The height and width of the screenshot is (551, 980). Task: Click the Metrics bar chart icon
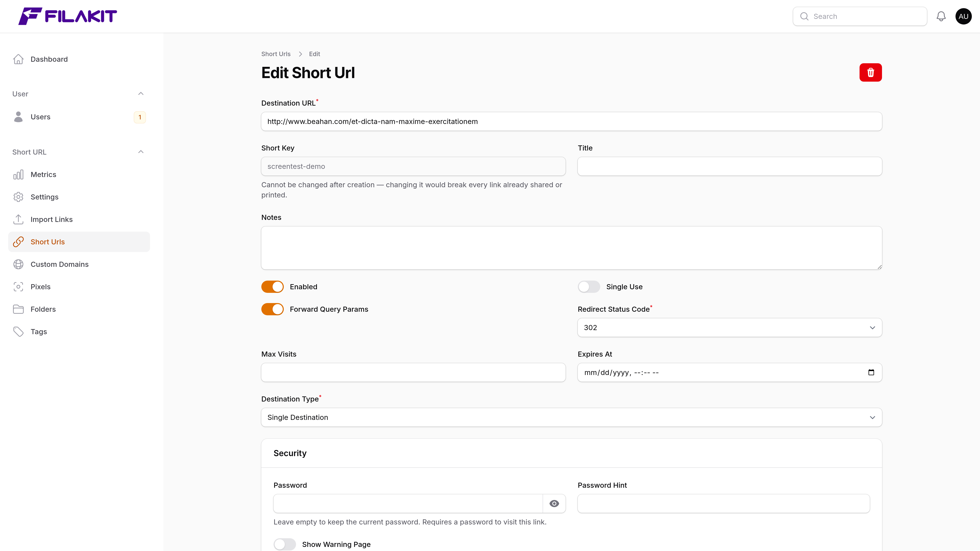point(18,174)
